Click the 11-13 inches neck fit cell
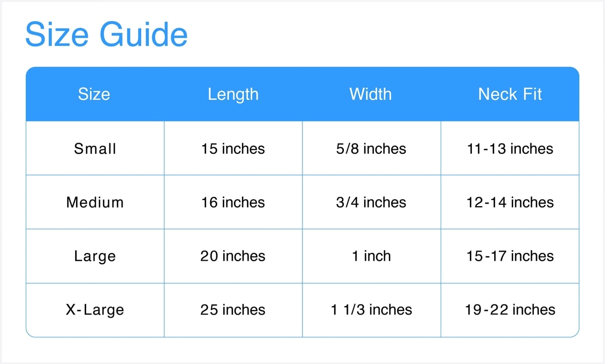 (510, 149)
